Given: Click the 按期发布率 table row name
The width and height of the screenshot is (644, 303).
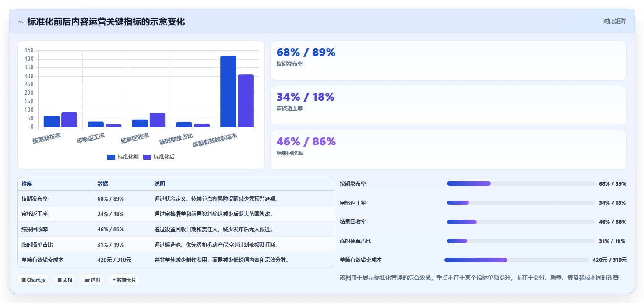Looking at the screenshot, I should [x=35, y=199].
